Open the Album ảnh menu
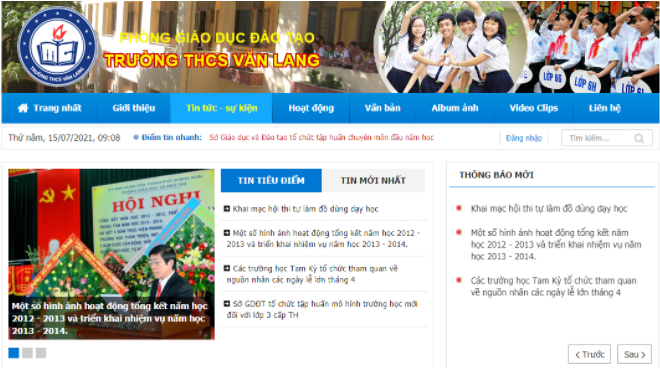This screenshot has width=660, height=368. point(455,108)
